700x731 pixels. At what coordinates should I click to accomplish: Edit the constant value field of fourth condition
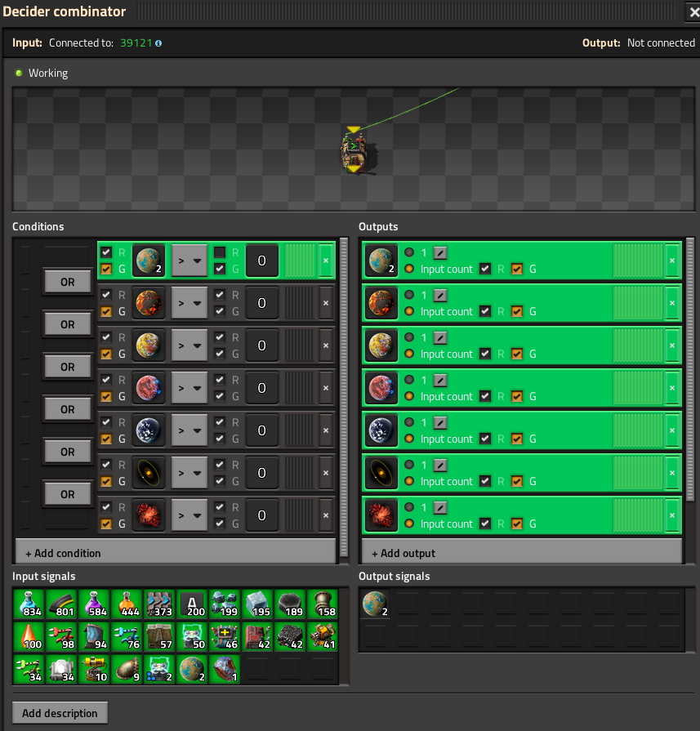coord(261,388)
